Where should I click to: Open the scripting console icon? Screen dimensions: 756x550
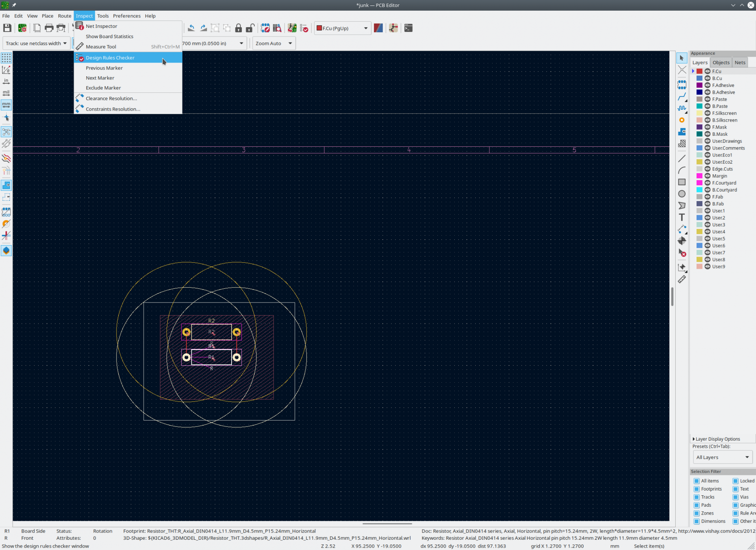tap(408, 28)
